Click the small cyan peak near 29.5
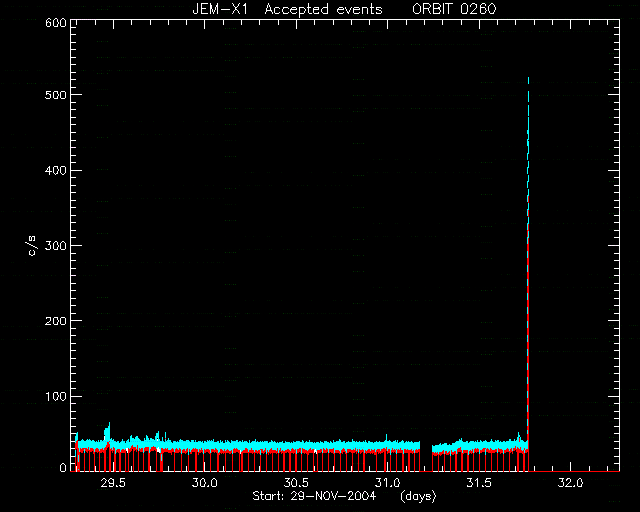 pos(108,430)
